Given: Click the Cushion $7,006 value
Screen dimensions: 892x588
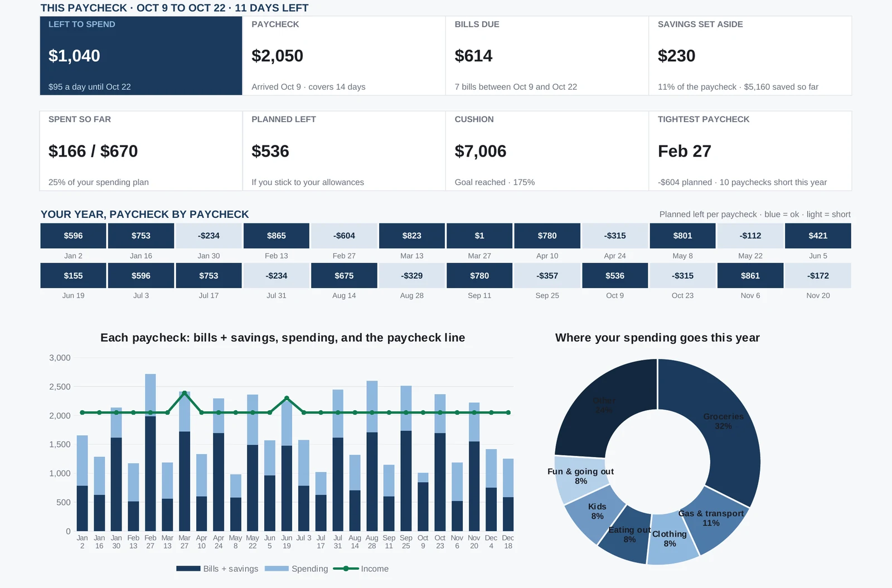Looking at the screenshot, I should point(481,151).
